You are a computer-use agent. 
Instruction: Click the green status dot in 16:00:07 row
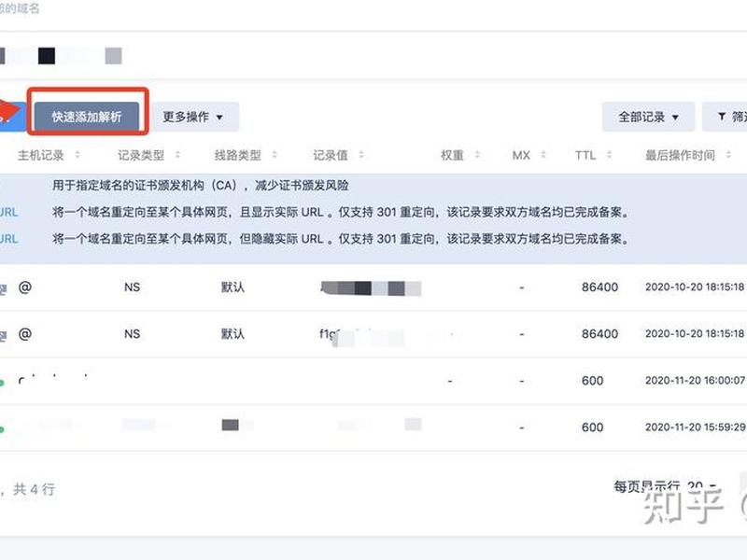click(2, 383)
